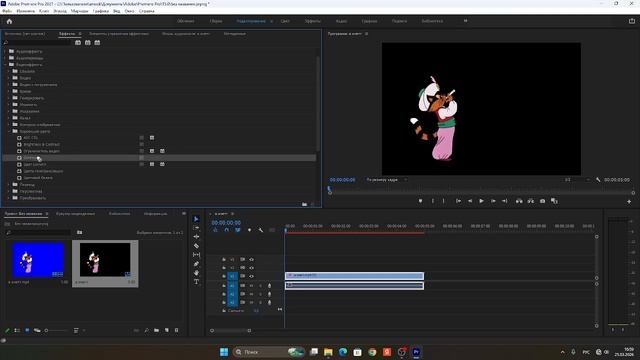This screenshot has height=360, width=640.
Task: Expand the Преобразовать folder
Action: 9,198
